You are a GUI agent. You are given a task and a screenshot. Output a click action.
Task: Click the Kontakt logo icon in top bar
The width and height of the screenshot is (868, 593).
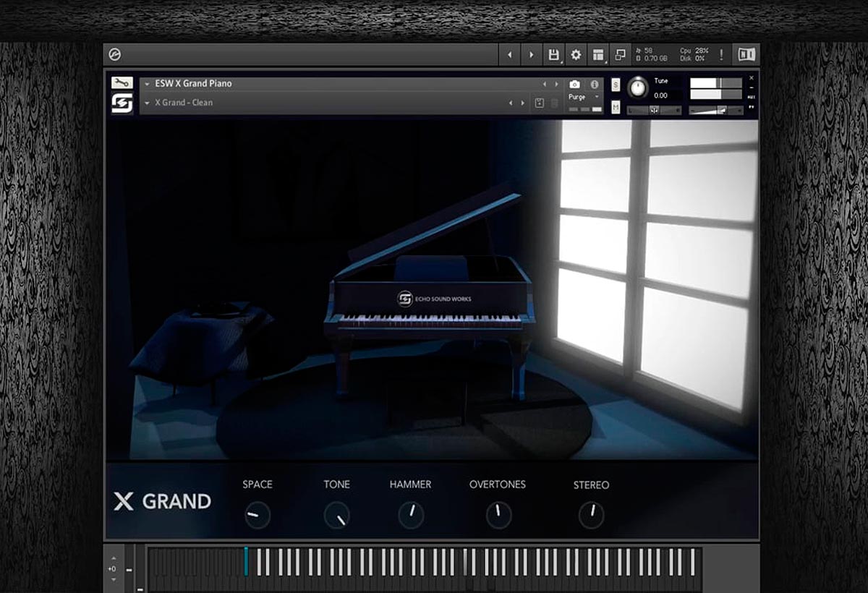coord(116,55)
